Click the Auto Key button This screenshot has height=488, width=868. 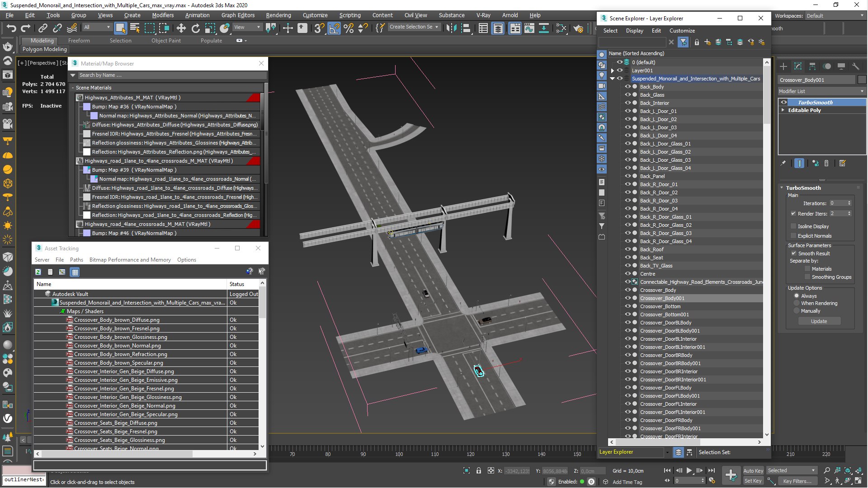(x=753, y=471)
